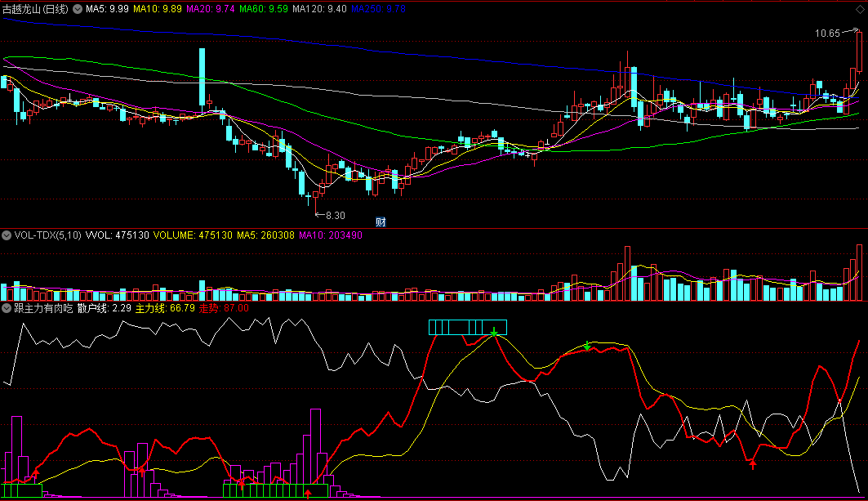Click the VVOL: 475130 value
The width and height of the screenshot is (868, 501).
pyautogui.click(x=118, y=235)
